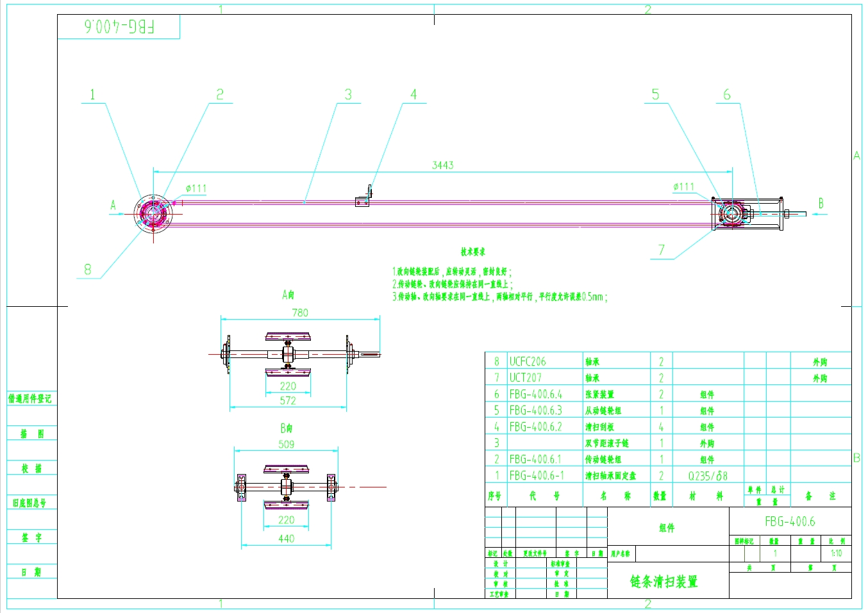Select balloon number 7 near tension unit
This screenshot has width=868, height=613.
point(661,250)
